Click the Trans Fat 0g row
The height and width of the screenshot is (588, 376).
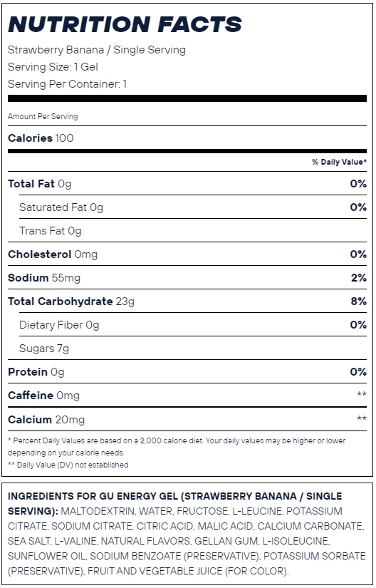coord(193,231)
